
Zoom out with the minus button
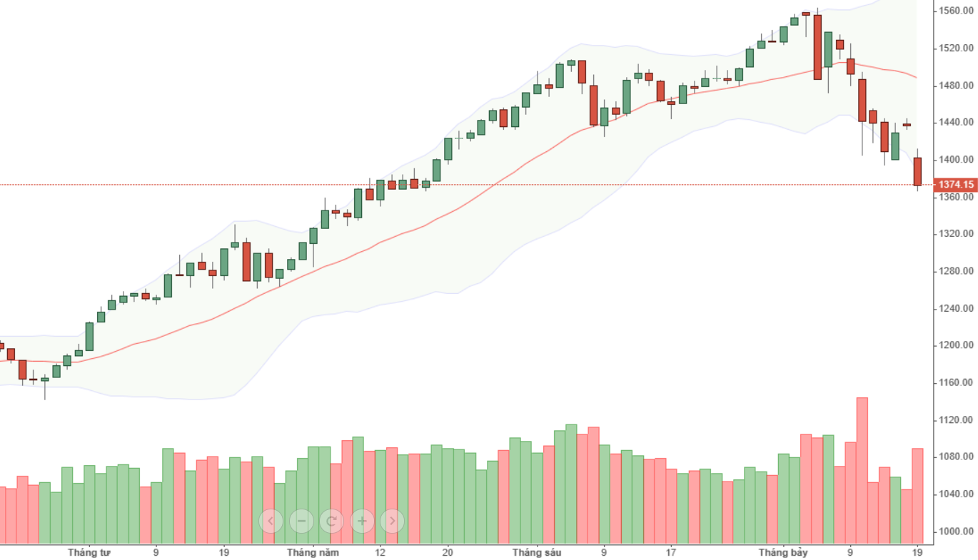(x=301, y=521)
